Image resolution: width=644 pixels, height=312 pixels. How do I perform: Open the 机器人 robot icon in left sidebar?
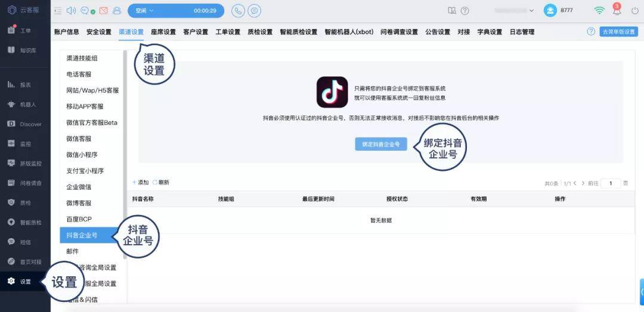11,104
